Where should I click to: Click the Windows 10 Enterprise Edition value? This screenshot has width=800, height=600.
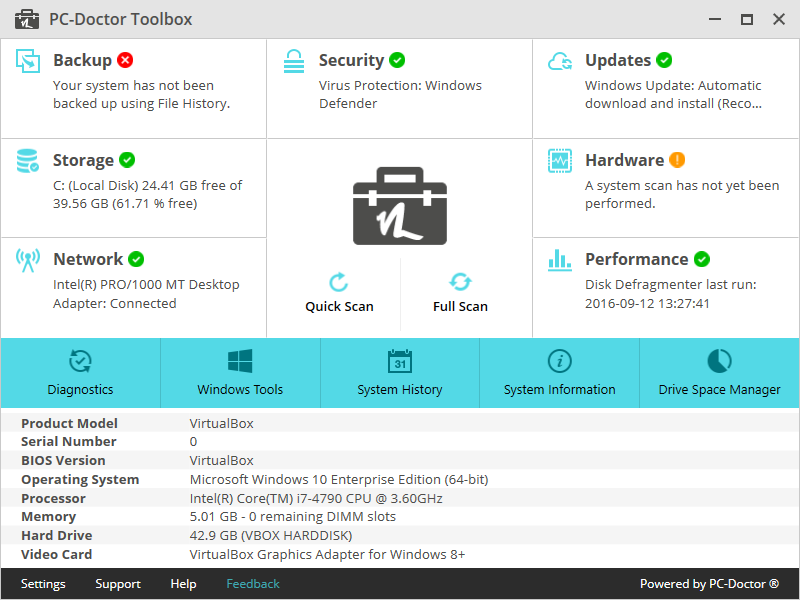point(339,480)
